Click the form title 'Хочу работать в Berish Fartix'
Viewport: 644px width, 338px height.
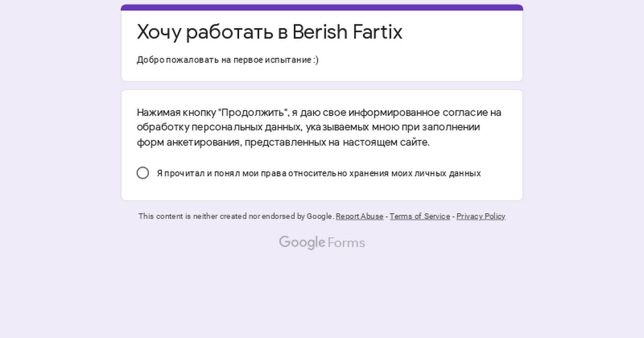tap(269, 32)
